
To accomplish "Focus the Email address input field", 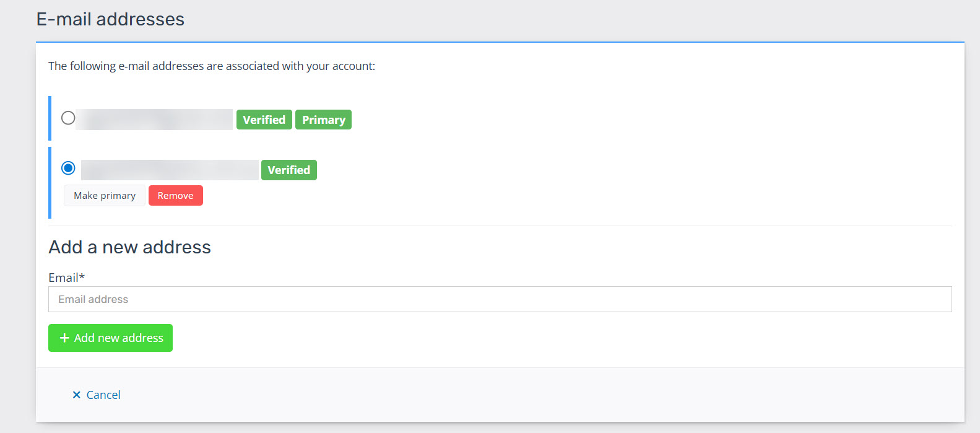I will (x=500, y=299).
